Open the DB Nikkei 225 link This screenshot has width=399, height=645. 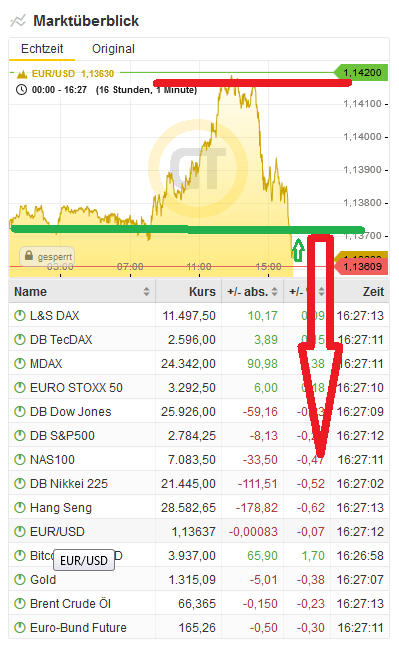tap(69, 483)
